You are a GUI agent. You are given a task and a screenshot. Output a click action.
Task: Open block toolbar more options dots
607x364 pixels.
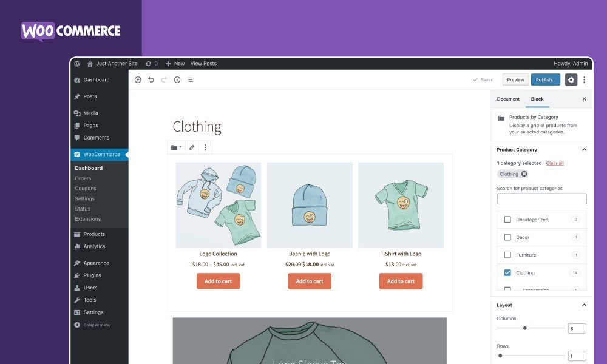(205, 147)
